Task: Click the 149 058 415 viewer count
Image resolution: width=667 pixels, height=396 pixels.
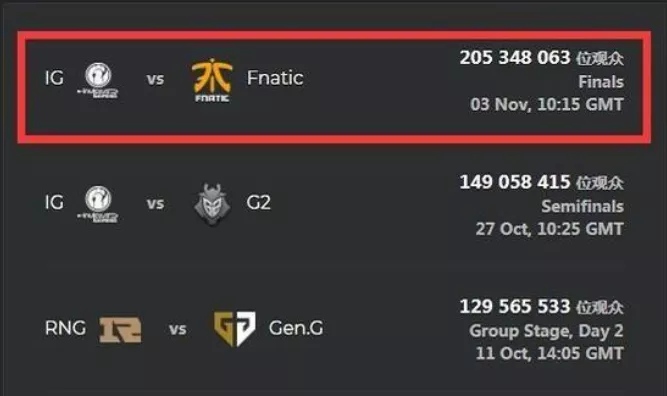Action: (x=515, y=182)
